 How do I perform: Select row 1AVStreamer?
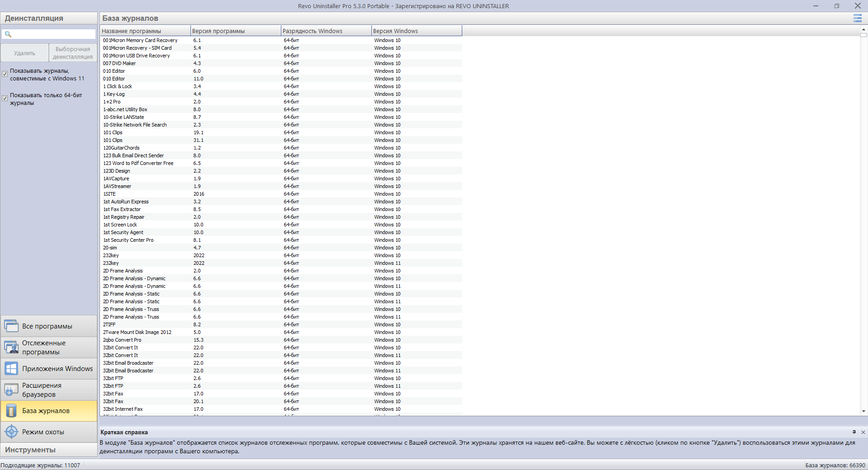click(281, 186)
